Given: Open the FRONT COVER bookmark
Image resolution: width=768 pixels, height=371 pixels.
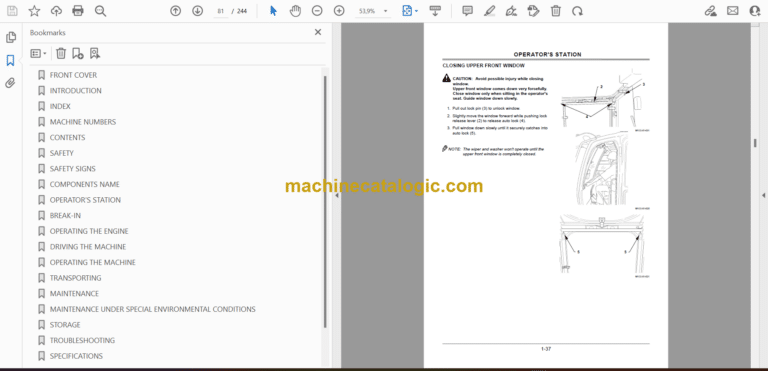Looking at the screenshot, I should tap(73, 75).
